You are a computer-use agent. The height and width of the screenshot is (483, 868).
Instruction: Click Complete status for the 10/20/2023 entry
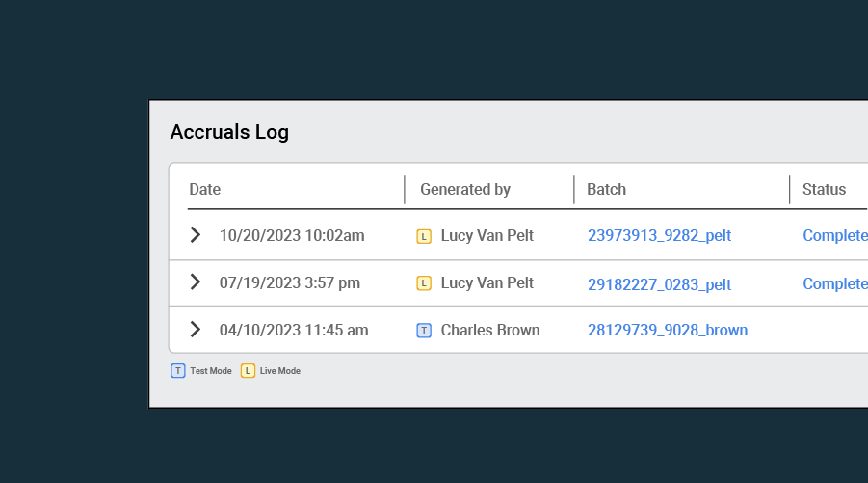(835, 236)
